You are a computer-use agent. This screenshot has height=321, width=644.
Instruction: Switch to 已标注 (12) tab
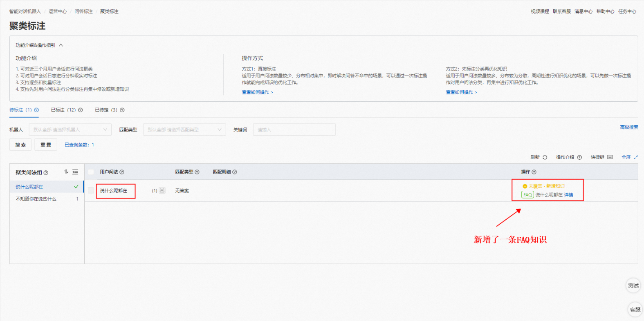point(63,110)
